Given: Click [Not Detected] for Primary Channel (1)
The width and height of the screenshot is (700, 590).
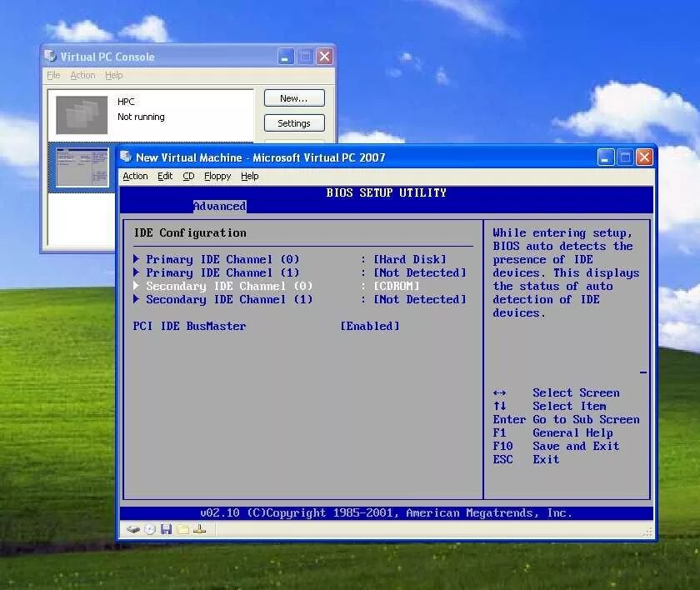Looking at the screenshot, I should (420, 272).
